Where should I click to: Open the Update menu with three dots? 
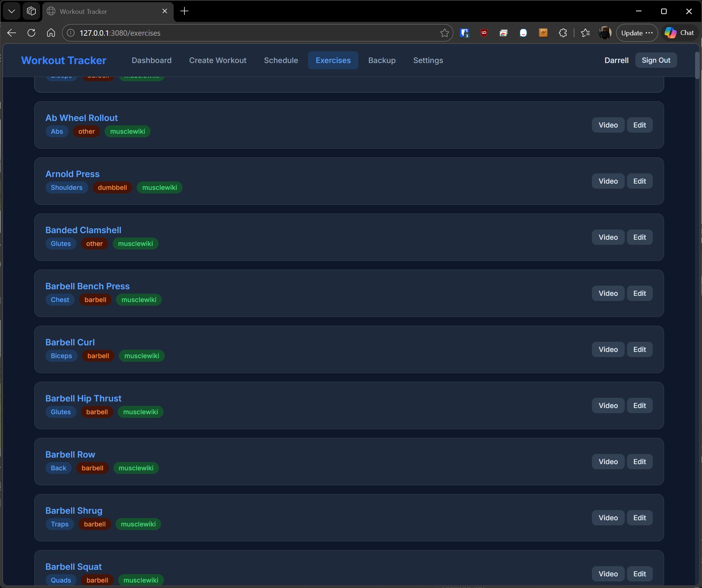point(637,33)
